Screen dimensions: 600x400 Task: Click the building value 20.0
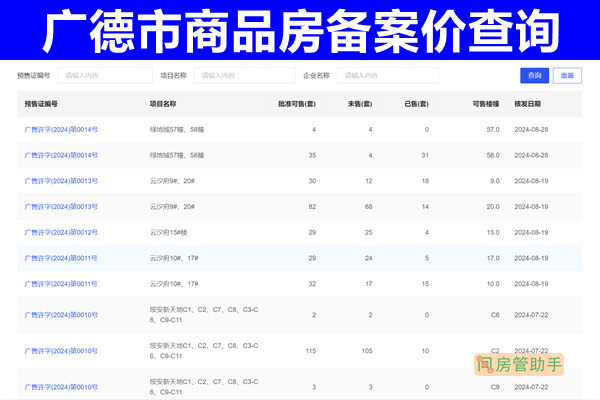[x=493, y=206]
